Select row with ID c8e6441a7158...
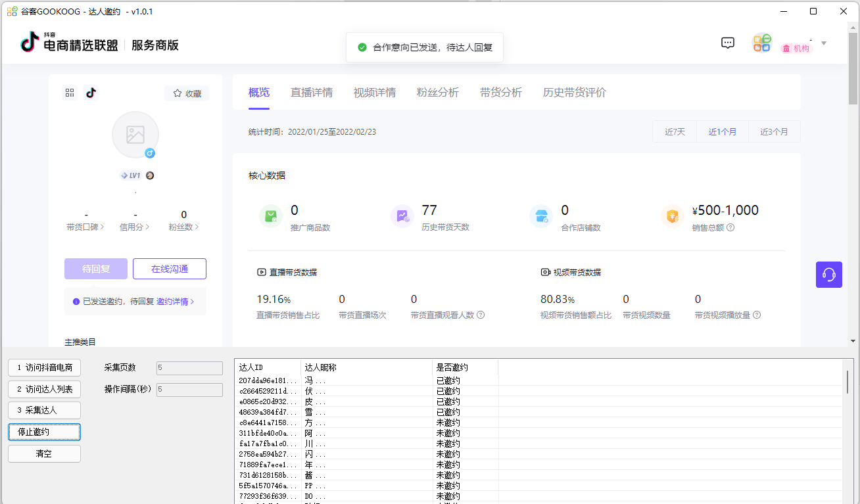This screenshot has width=860, height=504. pos(539,423)
